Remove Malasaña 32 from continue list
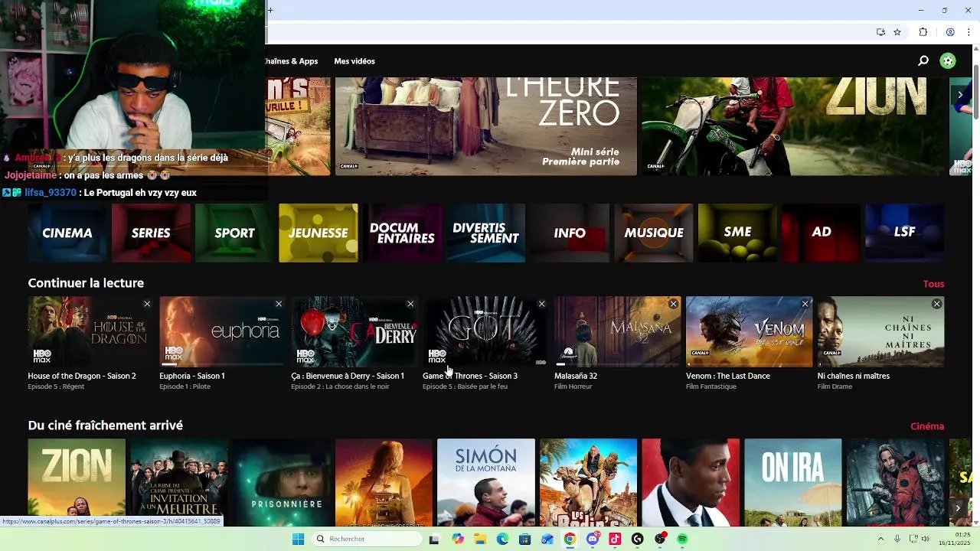This screenshot has height=551, width=980. point(673,304)
